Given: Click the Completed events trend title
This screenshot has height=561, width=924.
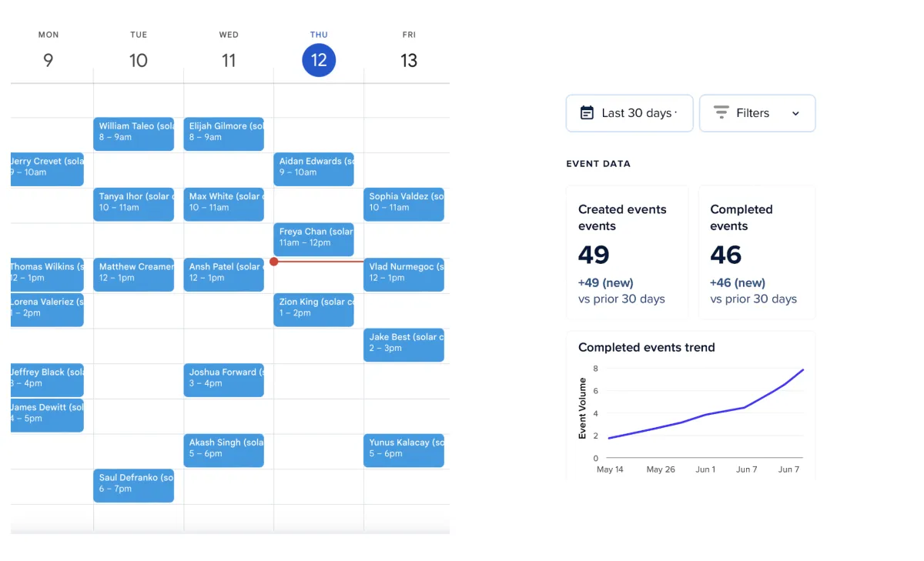Looking at the screenshot, I should tap(647, 347).
